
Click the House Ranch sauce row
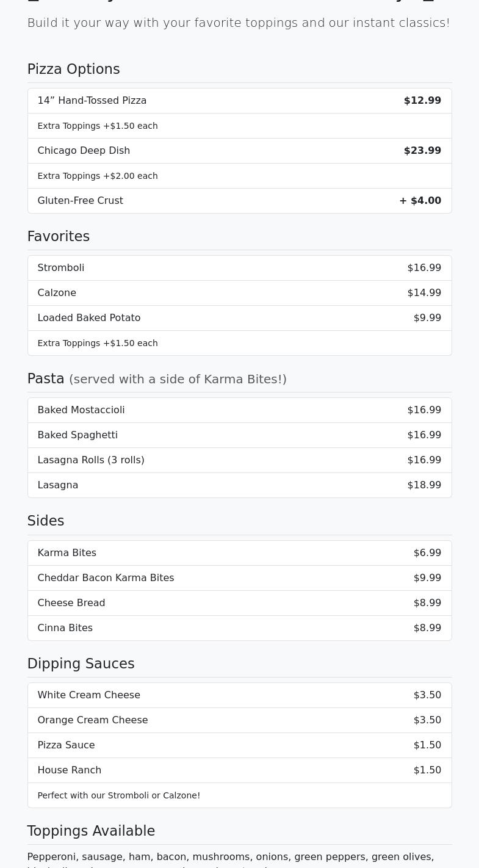coord(70,770)
